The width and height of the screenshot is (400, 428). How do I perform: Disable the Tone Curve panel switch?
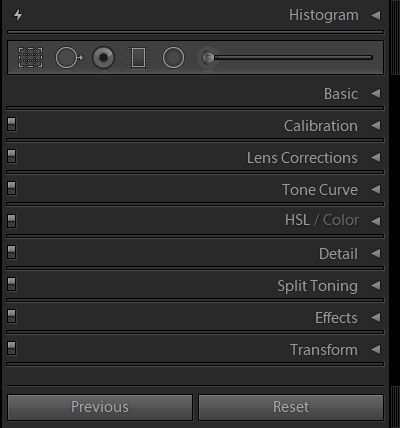coord(12,188)
